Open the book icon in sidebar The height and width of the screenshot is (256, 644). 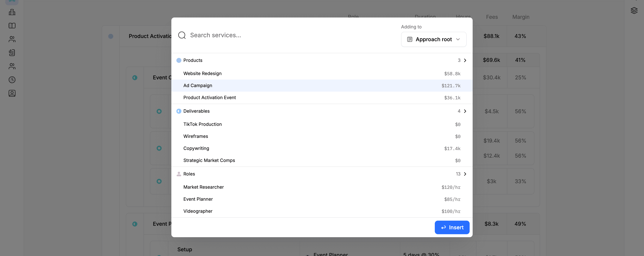tap(12, 25)
